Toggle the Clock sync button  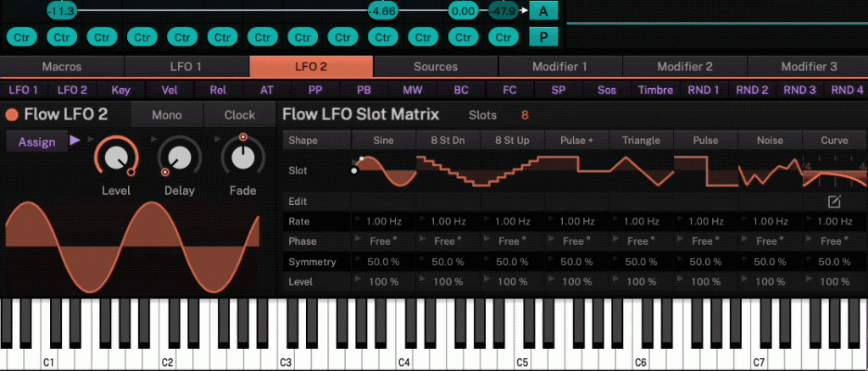point(240,115)
